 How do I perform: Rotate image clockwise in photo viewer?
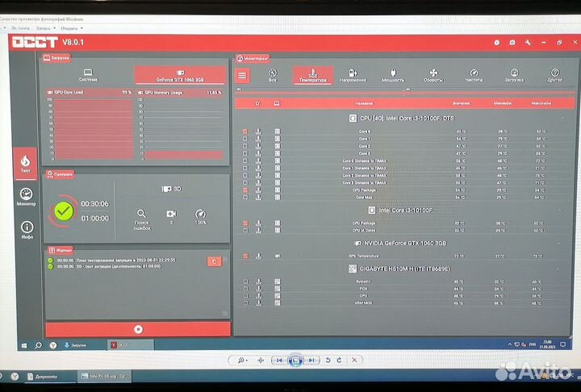(x=339, y=360)
